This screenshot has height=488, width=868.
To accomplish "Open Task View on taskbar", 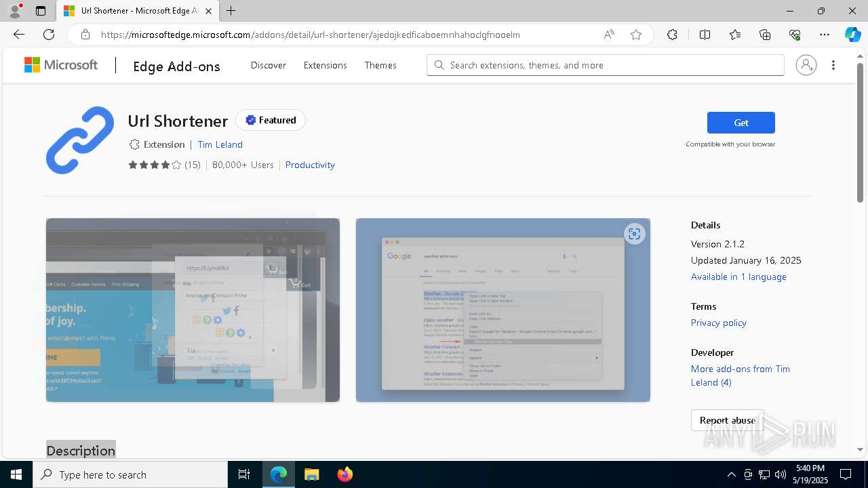I will pyautogui.click(x=244, y=474).
